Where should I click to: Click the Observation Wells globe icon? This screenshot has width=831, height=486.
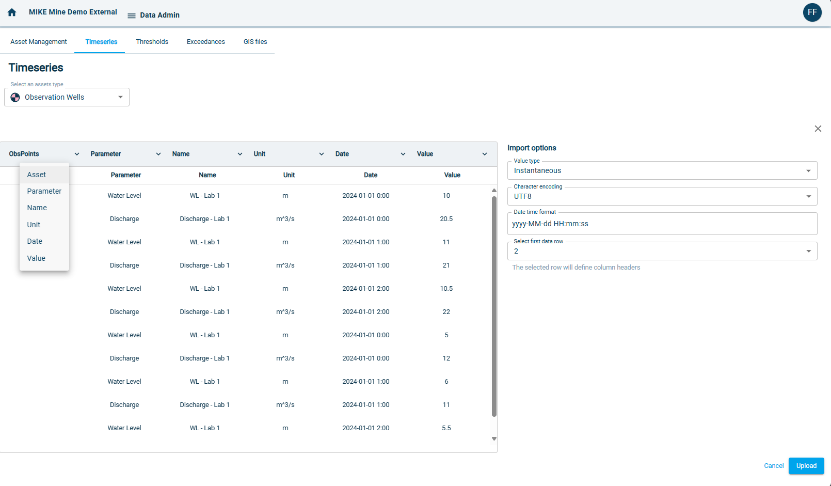pyautogui.click(x=15, y=98)
